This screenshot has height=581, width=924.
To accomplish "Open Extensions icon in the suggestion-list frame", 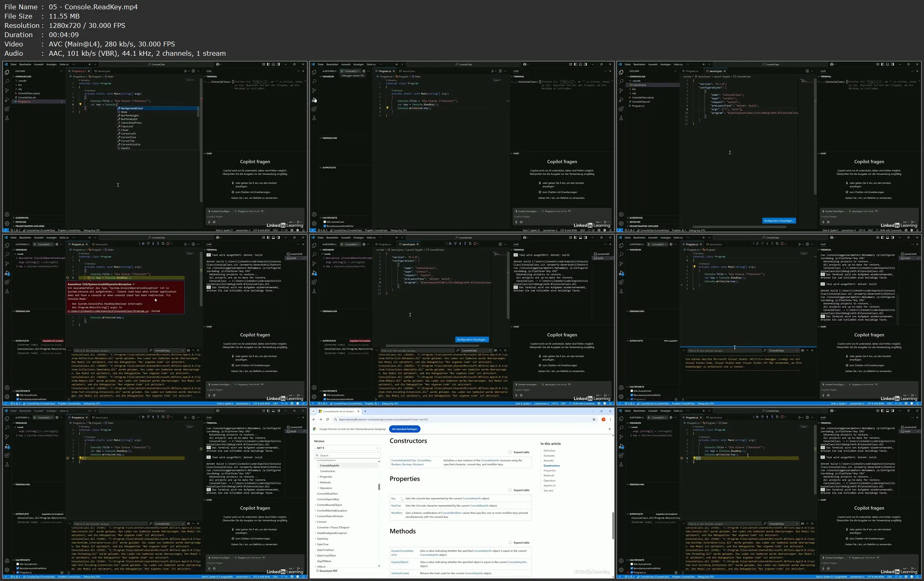I will point(7,109).
